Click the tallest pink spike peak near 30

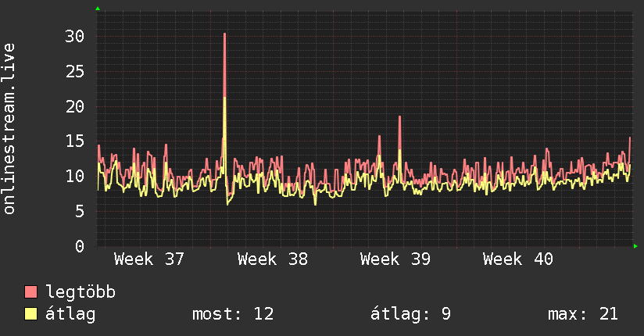(224, 34)
